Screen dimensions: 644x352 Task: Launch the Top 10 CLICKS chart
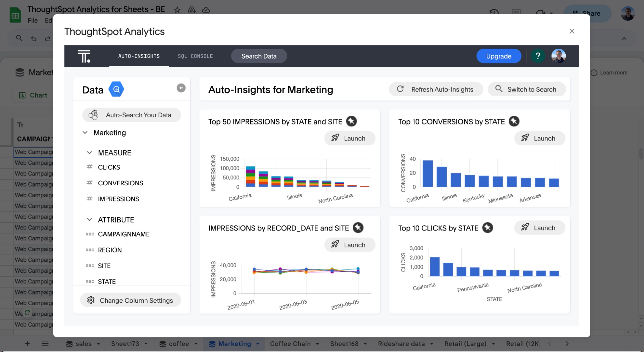[x=540, y=228]
